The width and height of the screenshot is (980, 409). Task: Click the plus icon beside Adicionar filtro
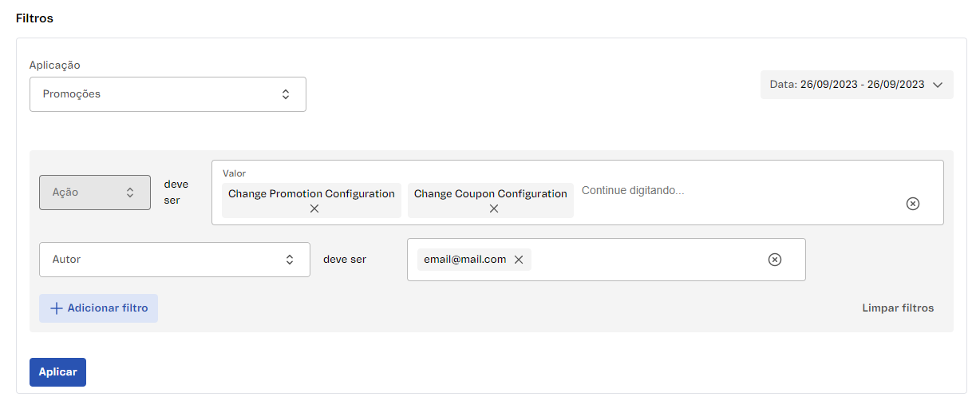56,308
